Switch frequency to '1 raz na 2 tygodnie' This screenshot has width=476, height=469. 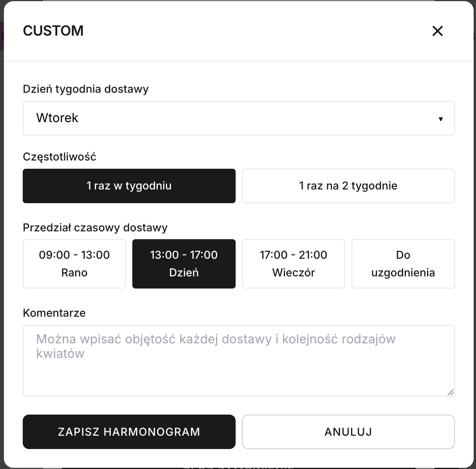coord(348,186)
